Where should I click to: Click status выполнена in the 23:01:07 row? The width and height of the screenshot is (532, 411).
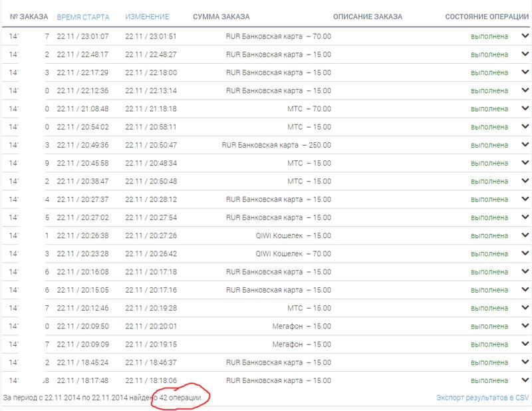[x=489, y=37]
